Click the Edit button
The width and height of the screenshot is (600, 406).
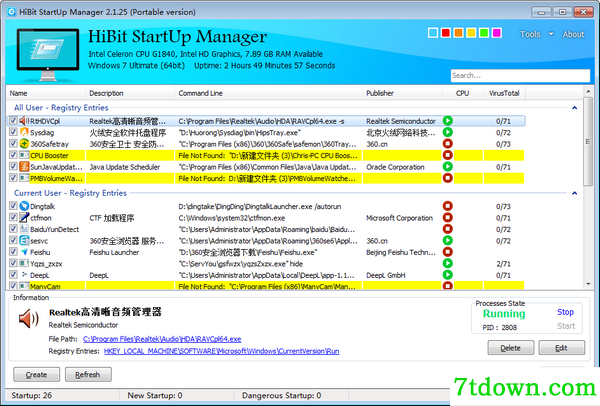[561, 348]
